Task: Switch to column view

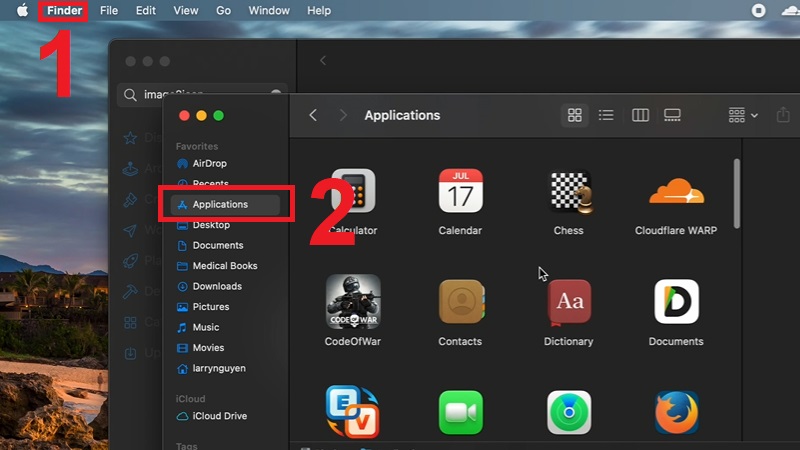Action: pyautogui.click(x=640, y=115)
